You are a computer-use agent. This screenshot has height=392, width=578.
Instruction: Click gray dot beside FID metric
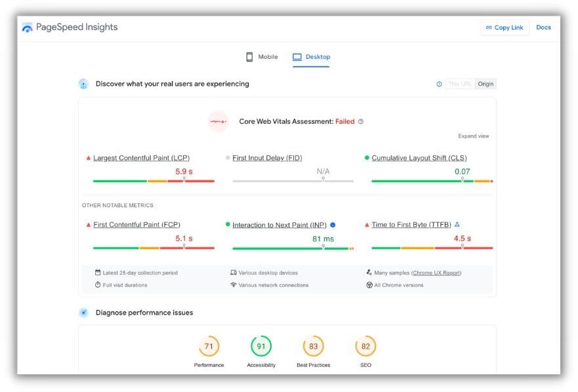click(228, 158)
